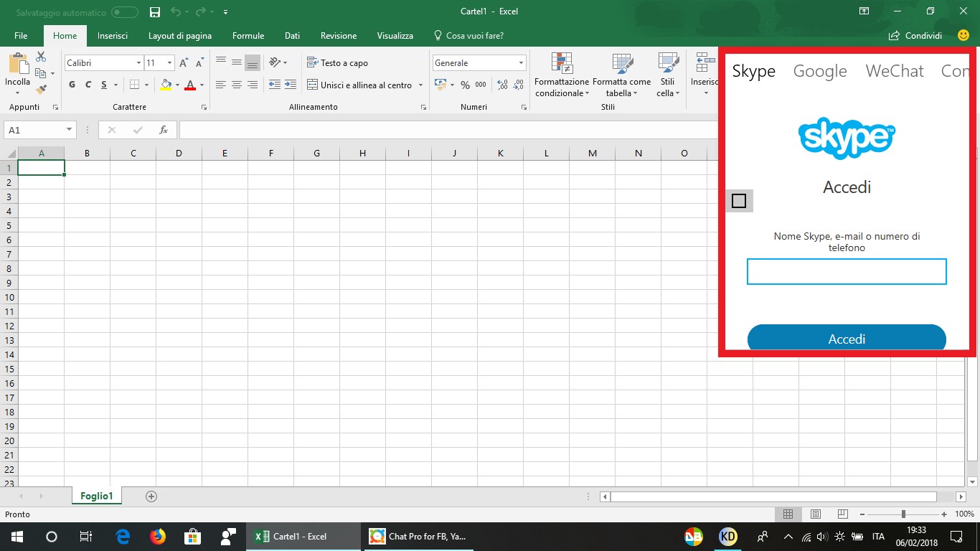Open font name Calibri dropdown
The height and width of the screenshot is (551, 980).
tap(138, 63)
